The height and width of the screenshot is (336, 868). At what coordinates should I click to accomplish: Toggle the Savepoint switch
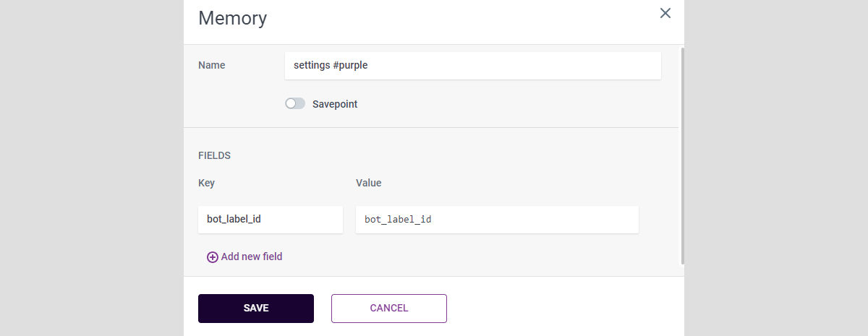(x=295, y=104)
